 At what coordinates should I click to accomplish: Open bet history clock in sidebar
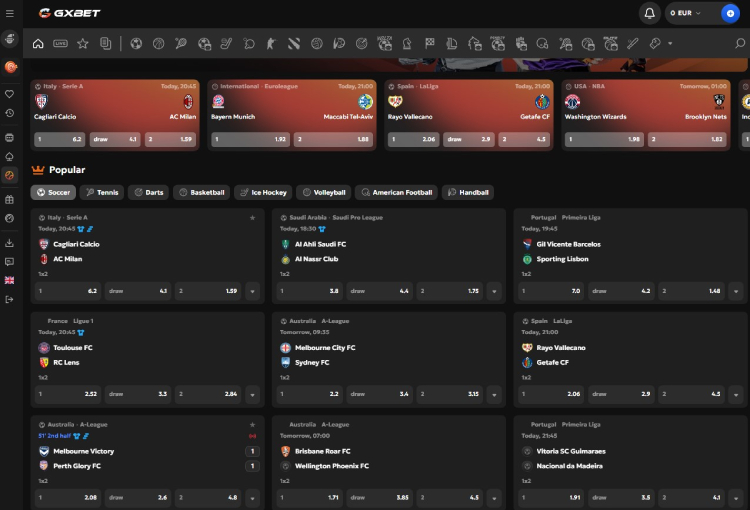coord(10,113)
